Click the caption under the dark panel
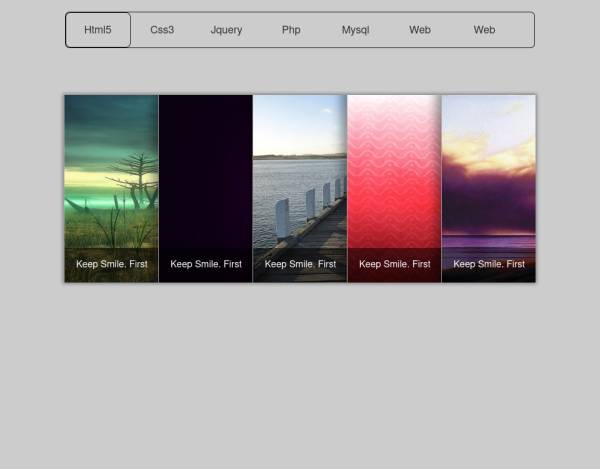600x469 pixels. point(206,264)
